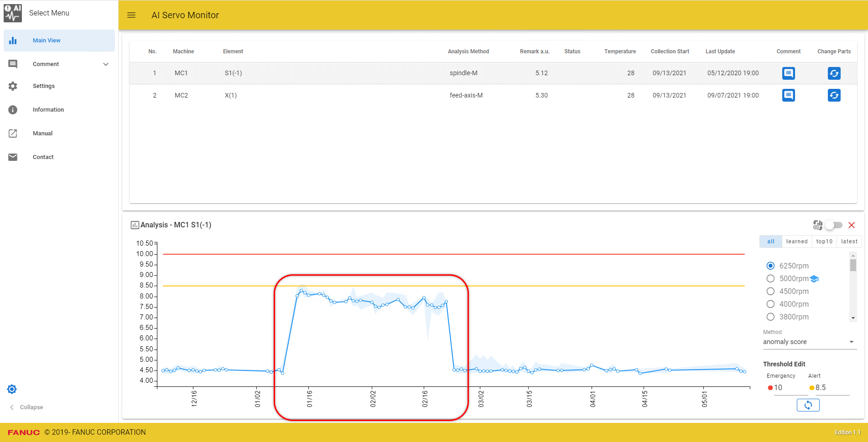Click the Alert threshold value field 8.5
Screen dimensions: 868x442
click(x=819, y=387)
